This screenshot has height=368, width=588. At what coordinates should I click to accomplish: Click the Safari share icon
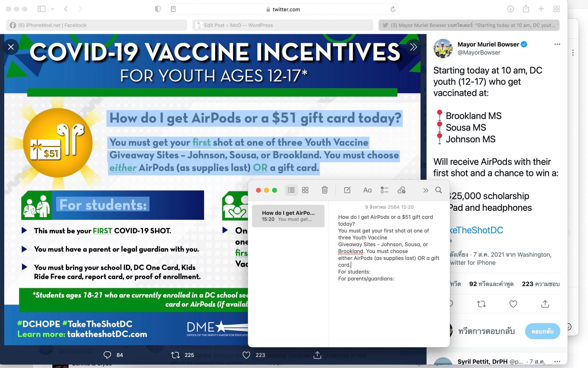point(526,9)
